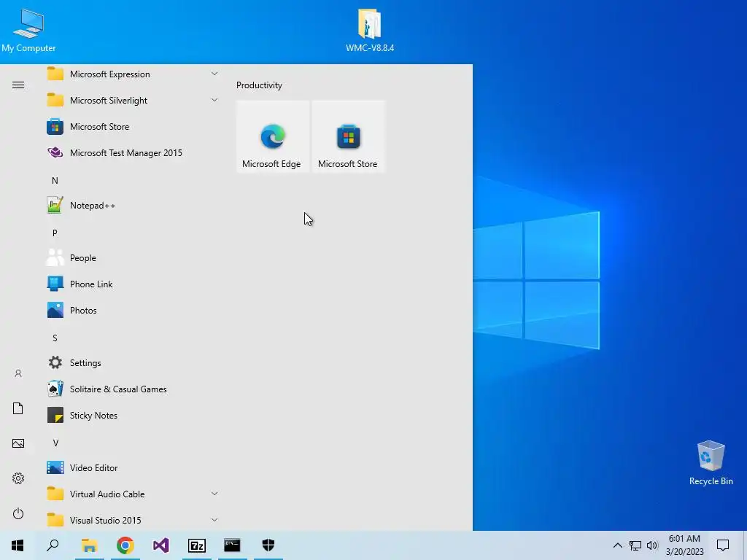Open the Photos app icon
The height and width of the screenshot is (560, 747).
pos(55,310)
